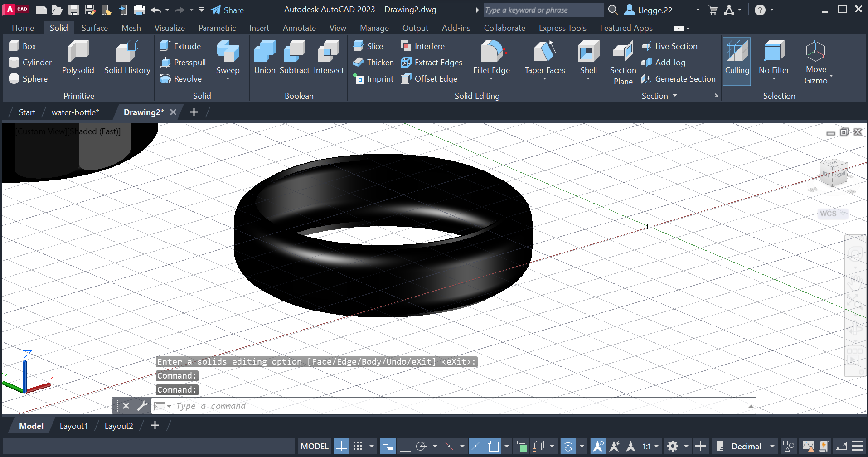The height and width of the screenshot is (457, 868).
Task: Choose the Presspull tool
Action: coord(183,62)
